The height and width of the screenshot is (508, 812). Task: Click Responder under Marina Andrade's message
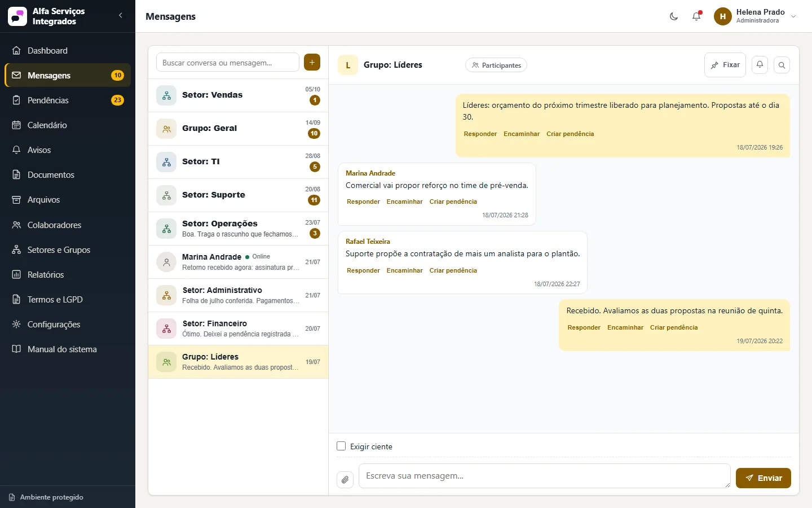363,202
